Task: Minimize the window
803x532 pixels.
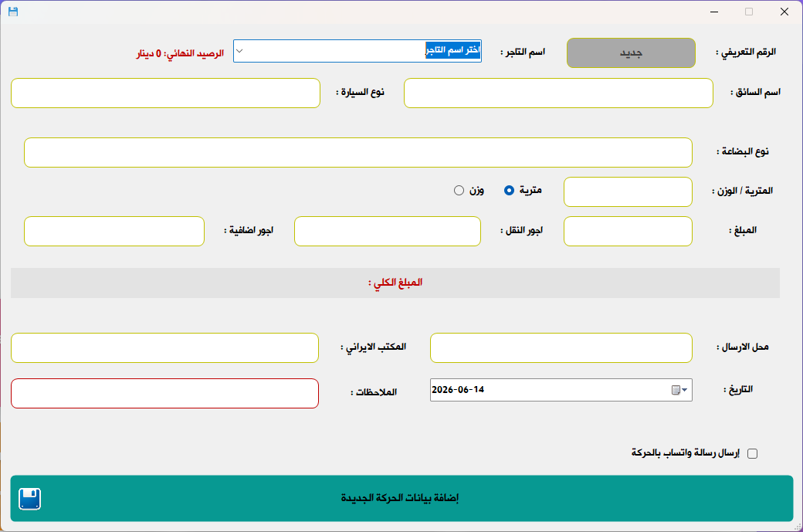Action: 714,12
